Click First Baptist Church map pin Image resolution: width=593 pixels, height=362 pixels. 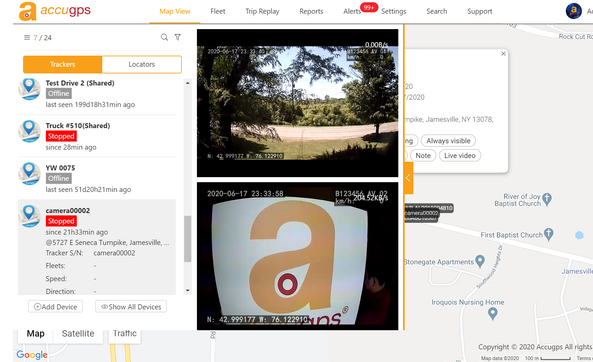(x=549, y=234)
